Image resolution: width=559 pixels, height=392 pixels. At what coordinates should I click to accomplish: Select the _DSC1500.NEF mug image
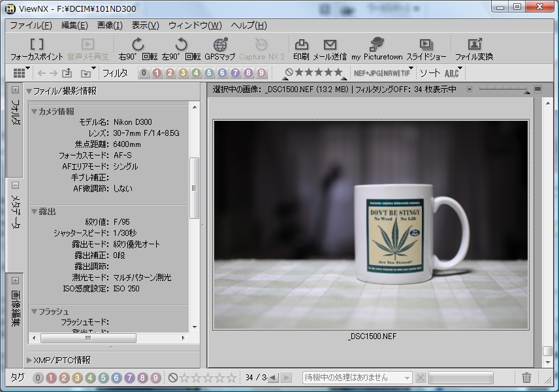371,224
